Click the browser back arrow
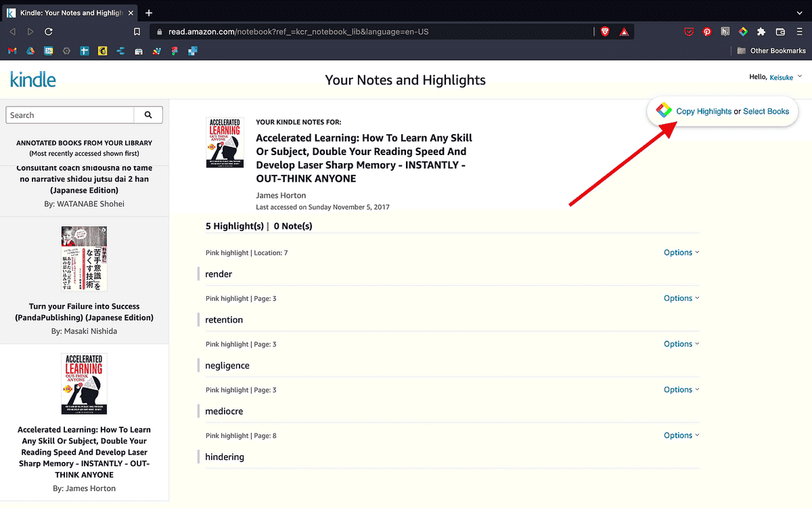The image size is (812, 508). (12, 32)
